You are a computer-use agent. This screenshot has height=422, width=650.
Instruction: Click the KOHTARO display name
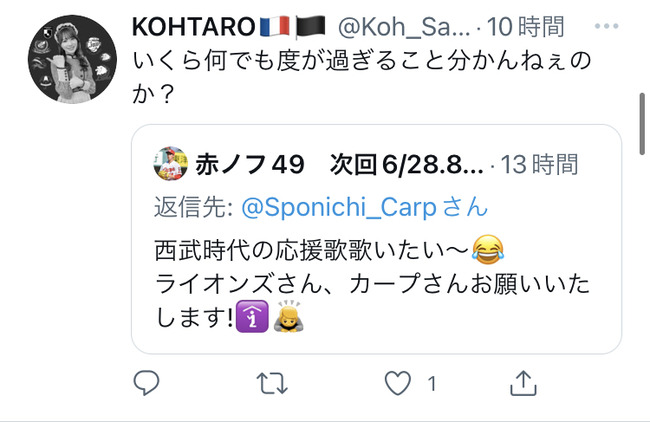(193, 27)
